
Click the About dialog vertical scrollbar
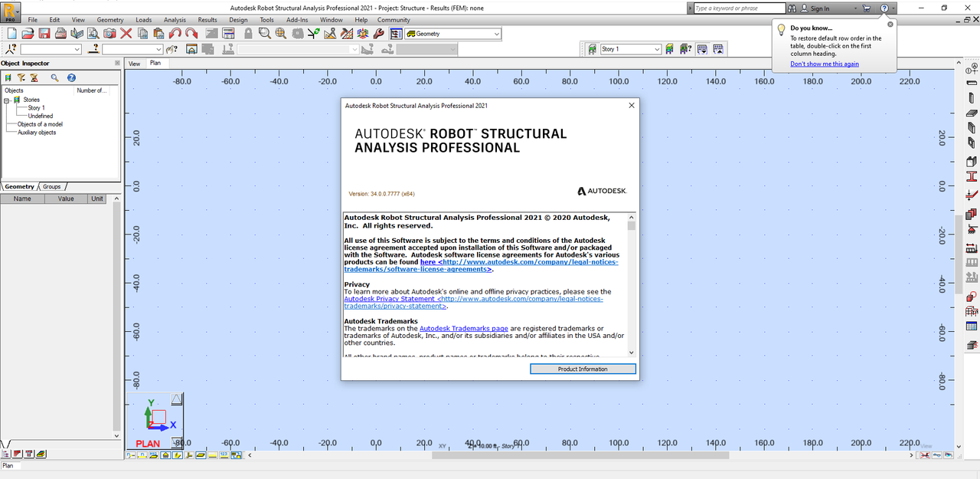[x=632, y=285]
